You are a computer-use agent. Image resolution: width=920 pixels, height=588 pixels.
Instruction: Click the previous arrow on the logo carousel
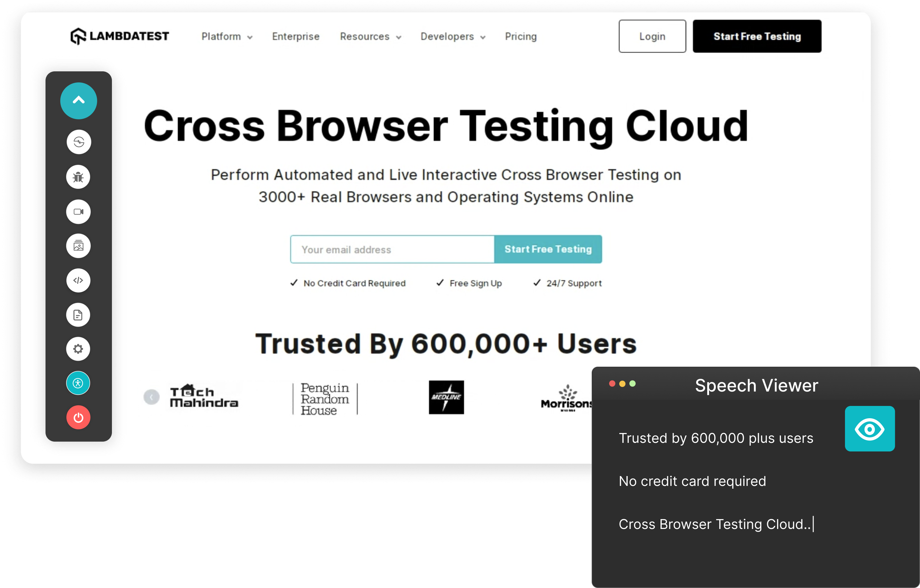152,397
